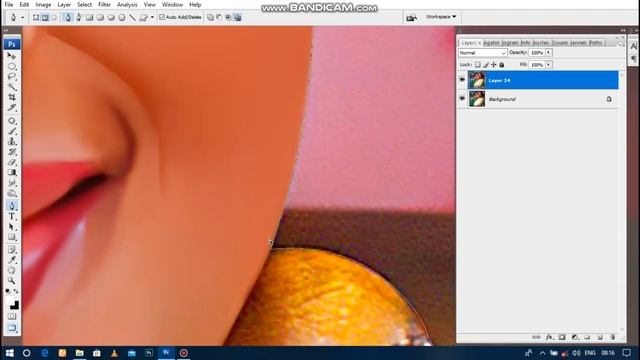The image size is (640, 360).
Task: Select the Blur tool
Action: pyautogui.click(x=12, y=182)
